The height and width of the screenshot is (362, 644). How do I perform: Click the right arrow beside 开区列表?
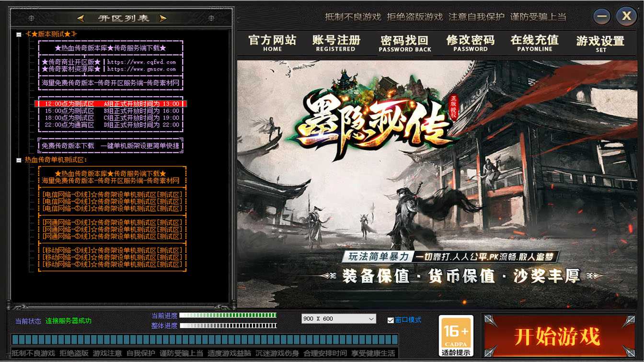163,18
